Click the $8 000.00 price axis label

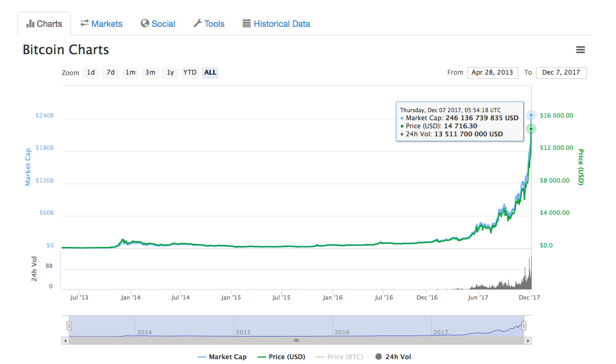point(554,180)
